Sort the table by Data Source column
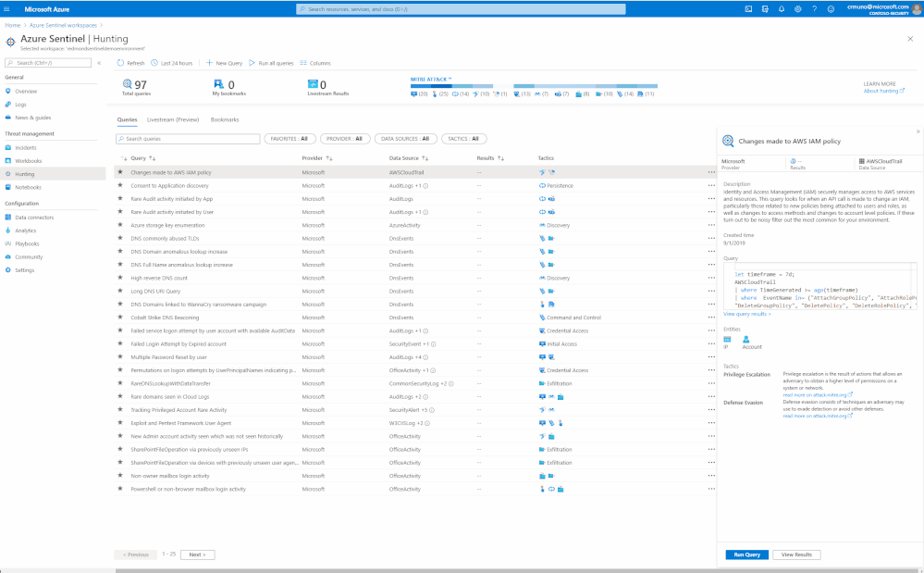924x573 pixels. coord(409,158)
